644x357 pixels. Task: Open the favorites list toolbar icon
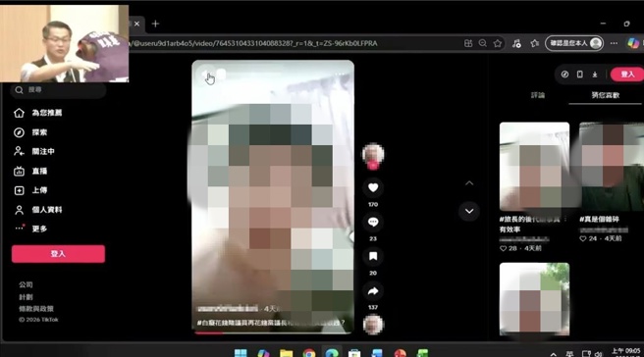(x=534, y=43)
